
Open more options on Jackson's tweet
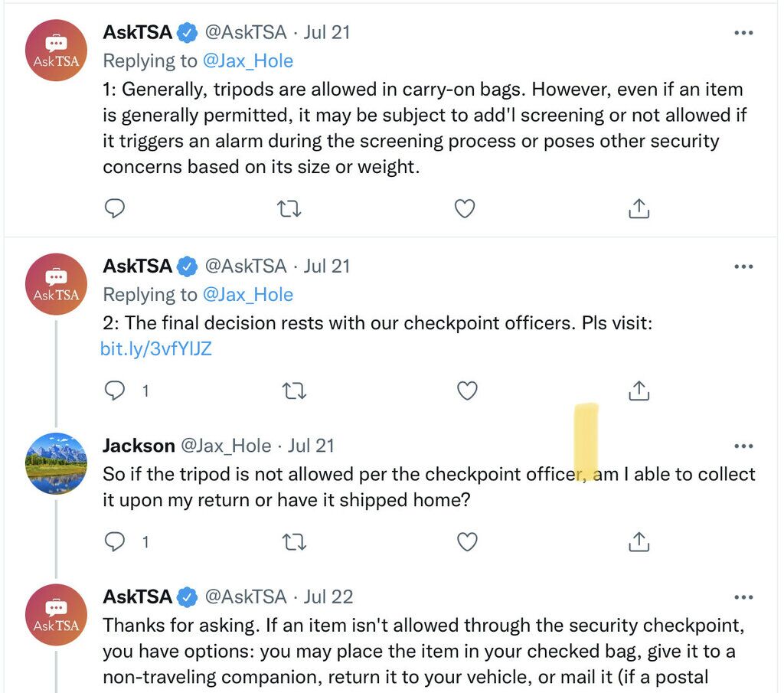(x=743, y=446)
